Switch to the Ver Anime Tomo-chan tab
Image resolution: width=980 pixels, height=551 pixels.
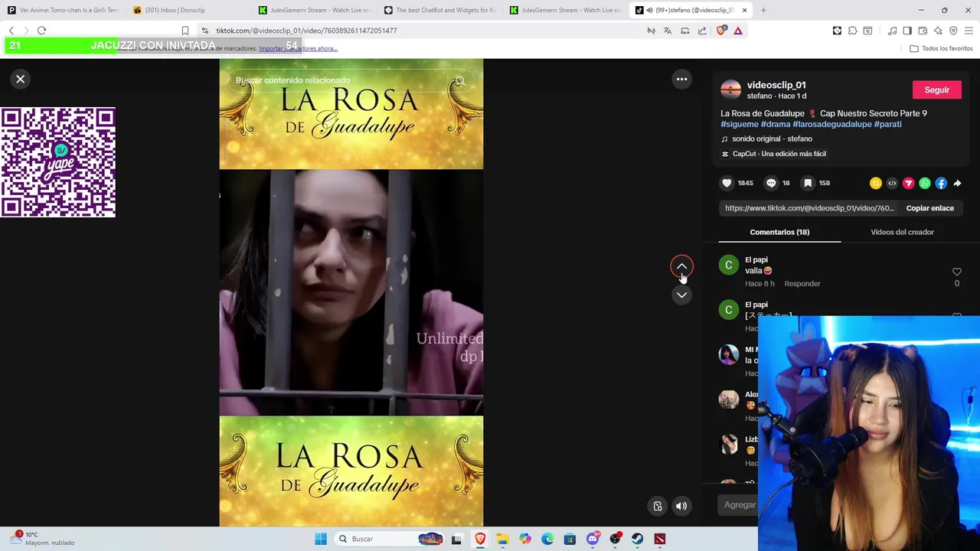click(x=63, y=10)
